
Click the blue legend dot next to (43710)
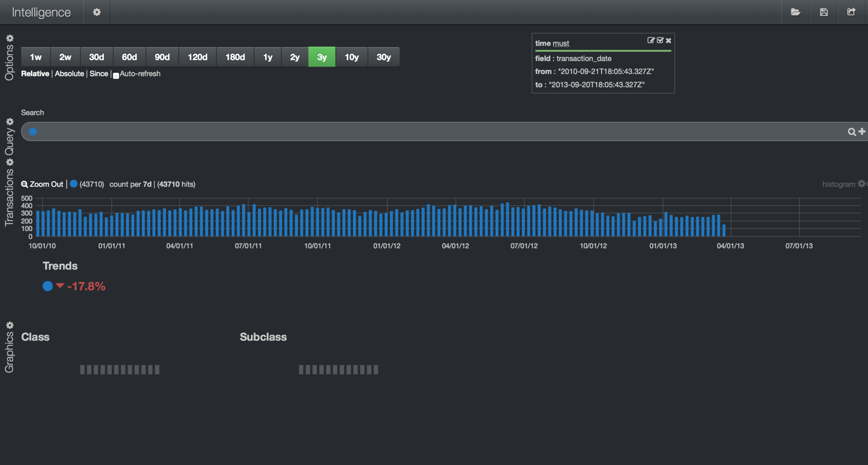(74, 184)
